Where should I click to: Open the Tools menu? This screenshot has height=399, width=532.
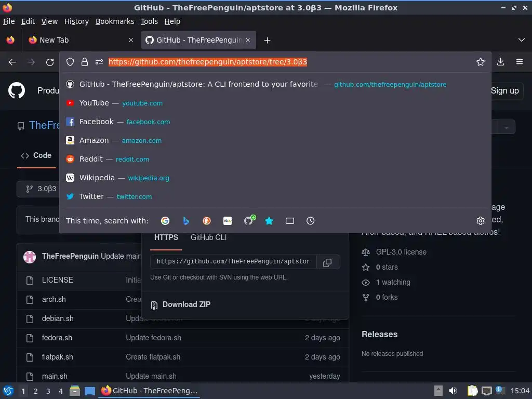149,21
